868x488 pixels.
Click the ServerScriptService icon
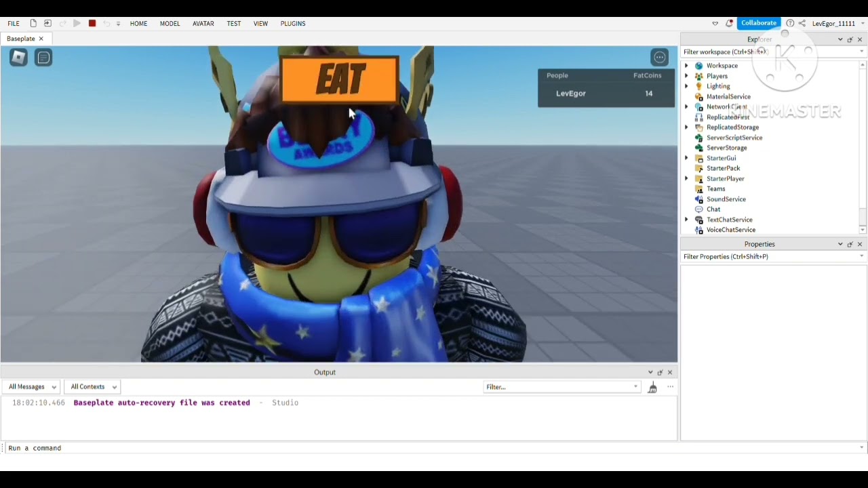point(699,138)
